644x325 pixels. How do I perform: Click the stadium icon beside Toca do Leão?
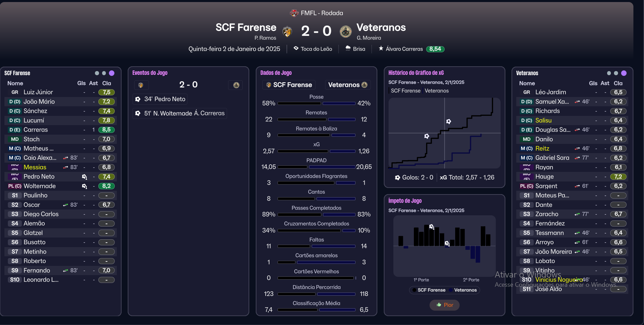pyautogui.click(x=296, y=49)
